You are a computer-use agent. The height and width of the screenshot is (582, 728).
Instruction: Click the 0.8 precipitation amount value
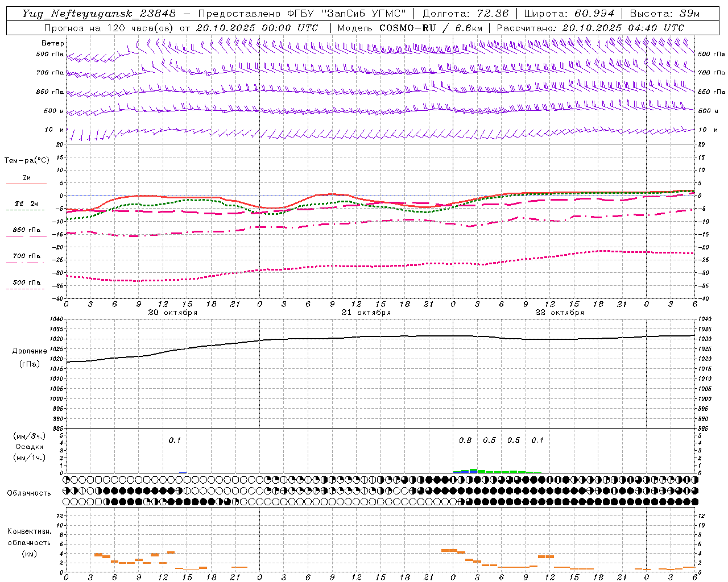coord(465,440)
